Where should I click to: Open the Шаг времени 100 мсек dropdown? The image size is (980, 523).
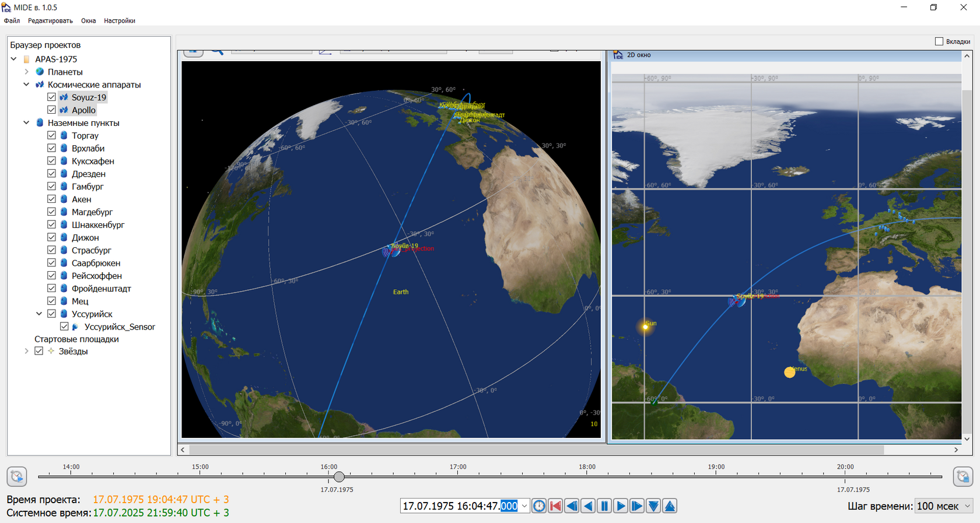pyautogui.click(x=944, y=506)
